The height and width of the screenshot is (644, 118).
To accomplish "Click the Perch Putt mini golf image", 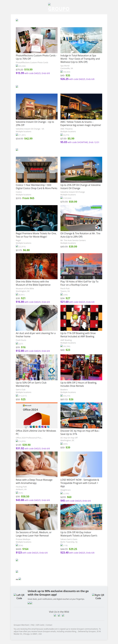I will tap(81, 266).
